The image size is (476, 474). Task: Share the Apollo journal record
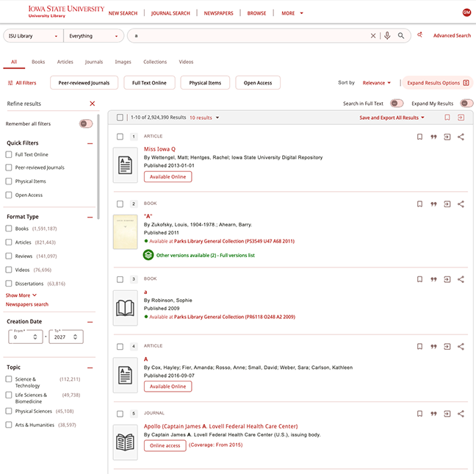[x=461, y=414]
